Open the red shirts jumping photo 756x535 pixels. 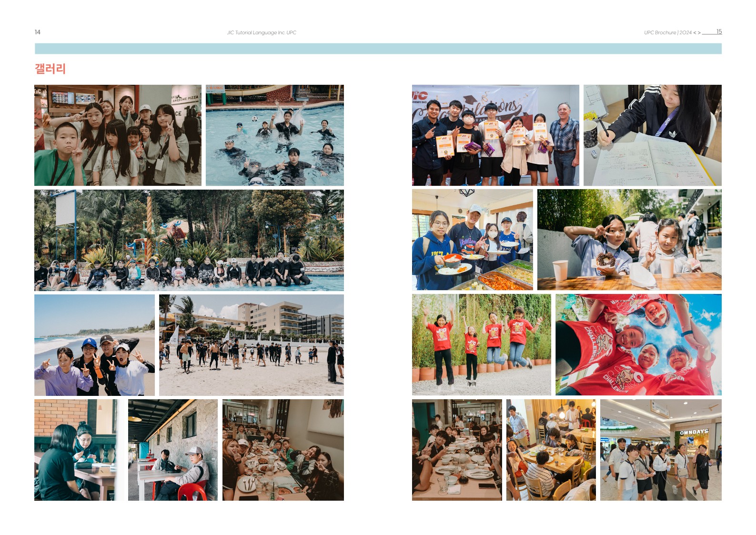click(x=482, y=344)
